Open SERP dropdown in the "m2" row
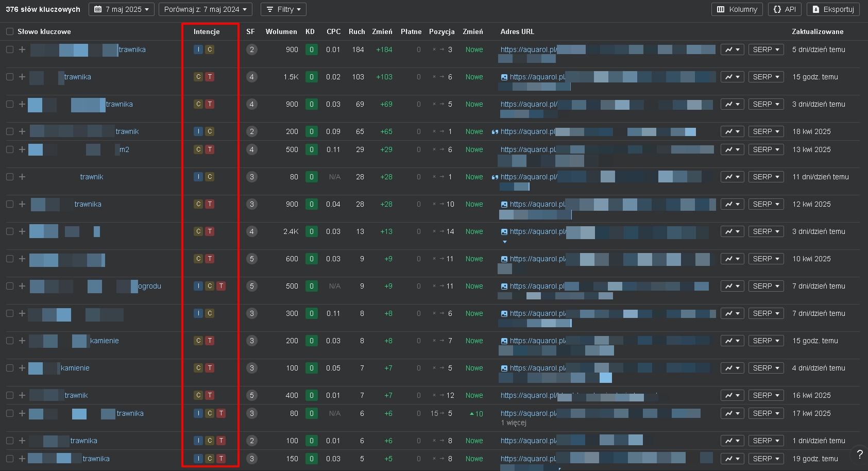Image resolution: width=868 pixels, height=471 pixels. [x=766, y=149]
